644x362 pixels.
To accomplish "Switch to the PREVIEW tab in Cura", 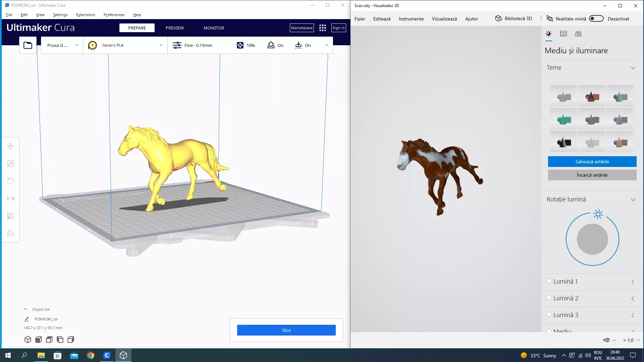I will click(175, 28).
